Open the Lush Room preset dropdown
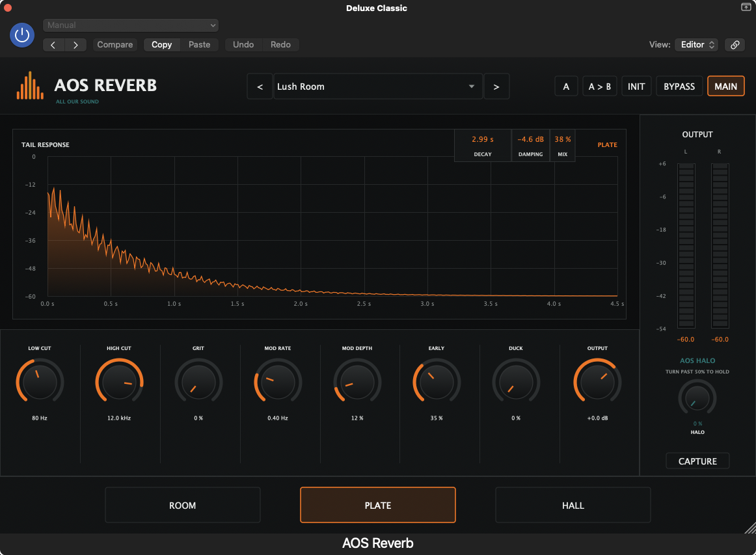Viewport: 756px width, 555px height. [x=377, y=87]
